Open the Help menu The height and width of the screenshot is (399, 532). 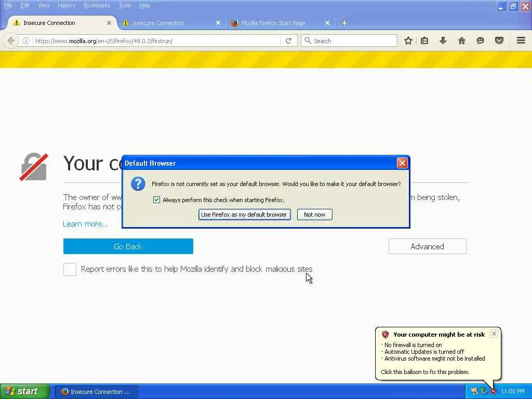(144, 5)
